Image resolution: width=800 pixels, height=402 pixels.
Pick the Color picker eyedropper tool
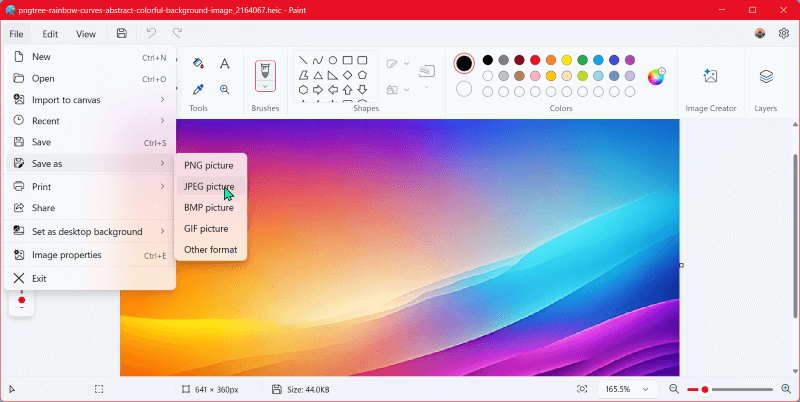(x=198, y=89)
